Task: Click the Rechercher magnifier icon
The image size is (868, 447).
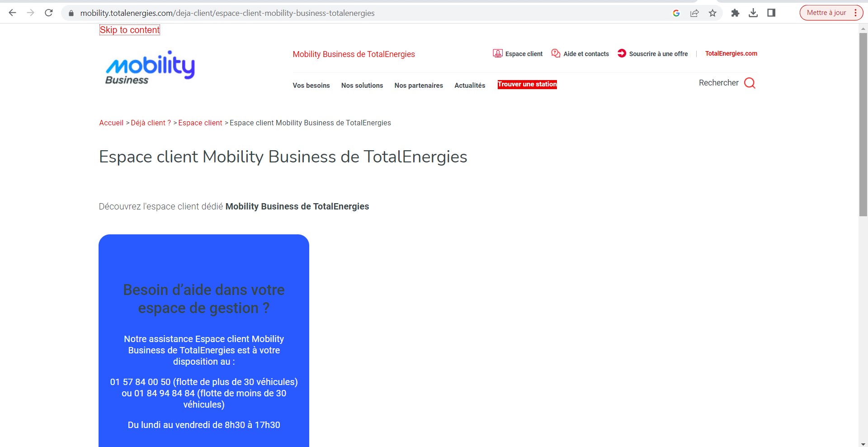Action: point(750,83)
